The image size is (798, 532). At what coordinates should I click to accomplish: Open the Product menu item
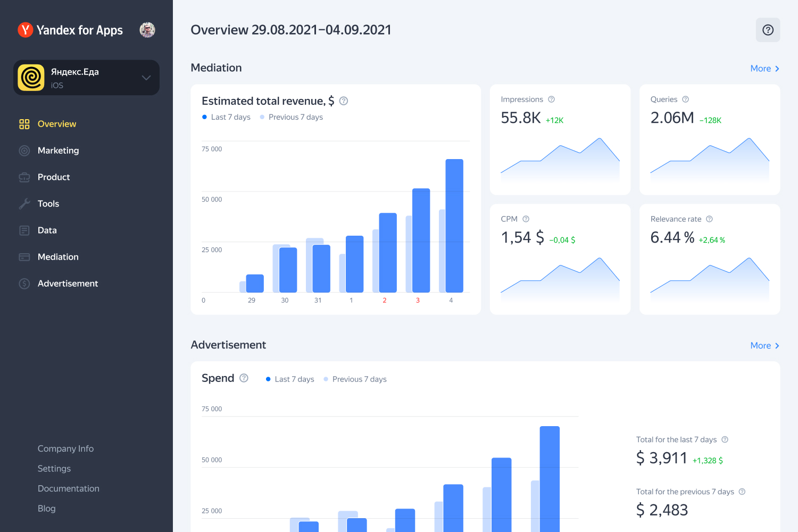tap(54, 177)
